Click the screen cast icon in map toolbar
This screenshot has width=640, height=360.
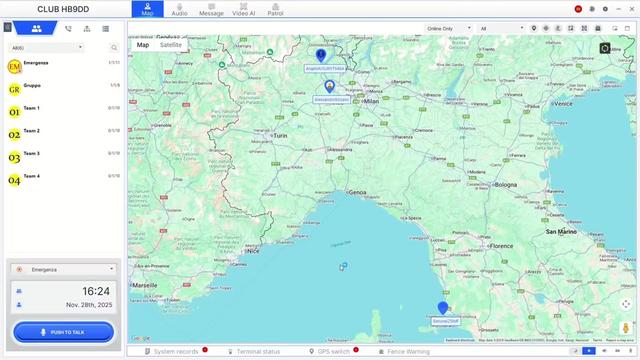[615, 28]
